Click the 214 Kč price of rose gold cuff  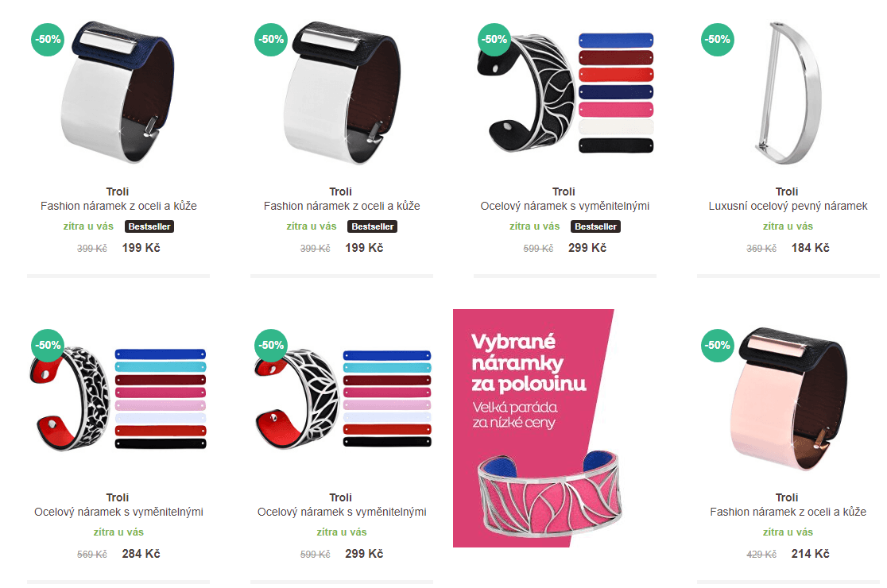[x=810, y=554]
